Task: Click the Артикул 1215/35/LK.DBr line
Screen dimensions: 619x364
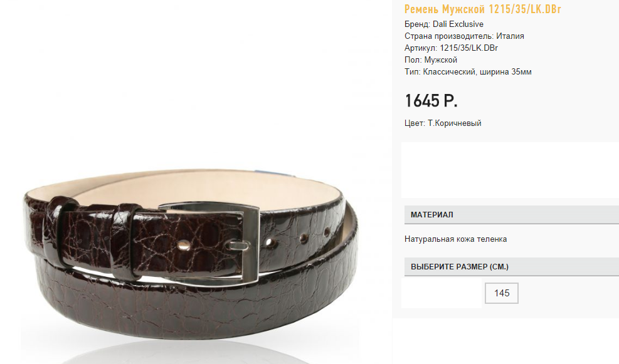Action: coord(451,48)
